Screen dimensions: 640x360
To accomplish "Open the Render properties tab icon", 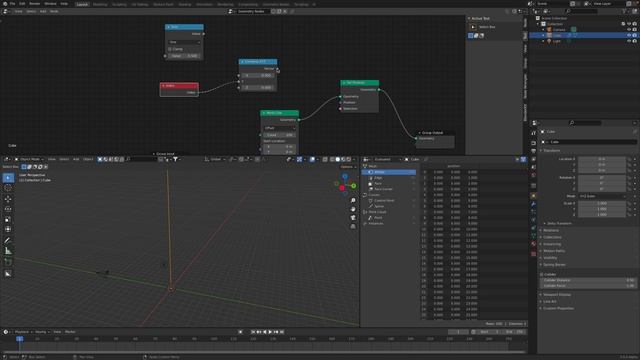I will (533, 143).
